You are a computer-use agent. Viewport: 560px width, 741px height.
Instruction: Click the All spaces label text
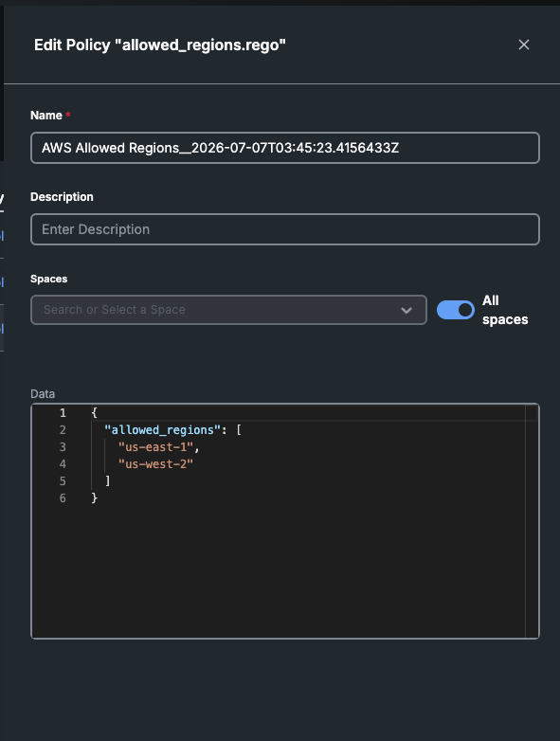tap(505, 310)
